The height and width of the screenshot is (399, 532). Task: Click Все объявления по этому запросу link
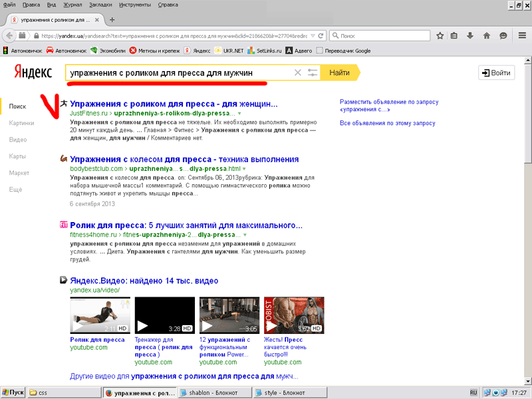[388, 123]
